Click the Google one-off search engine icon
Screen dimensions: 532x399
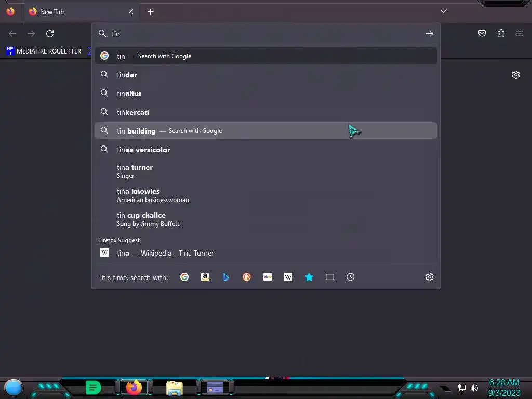tap(184, 277)
